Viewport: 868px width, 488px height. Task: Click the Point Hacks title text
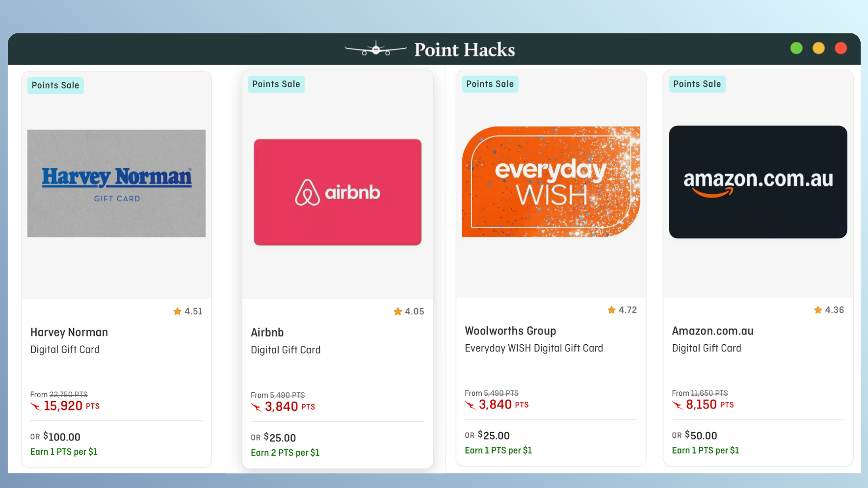click(x=465, y=50)
